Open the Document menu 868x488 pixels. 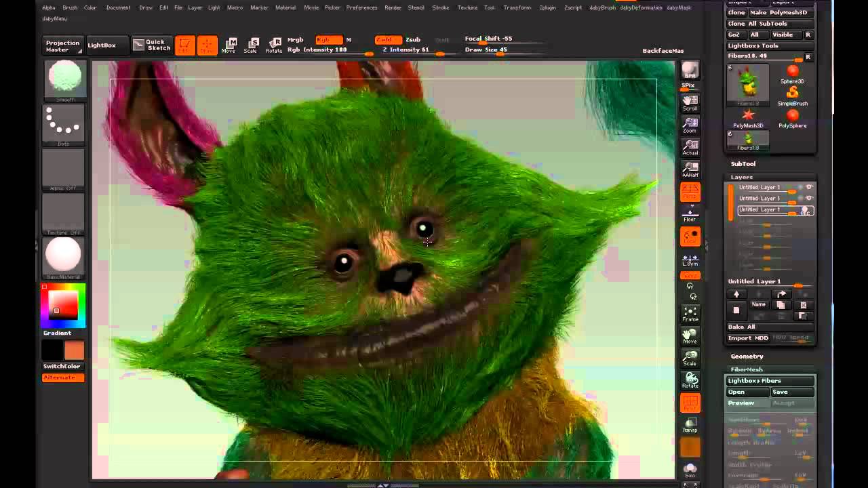coord(118,7)
